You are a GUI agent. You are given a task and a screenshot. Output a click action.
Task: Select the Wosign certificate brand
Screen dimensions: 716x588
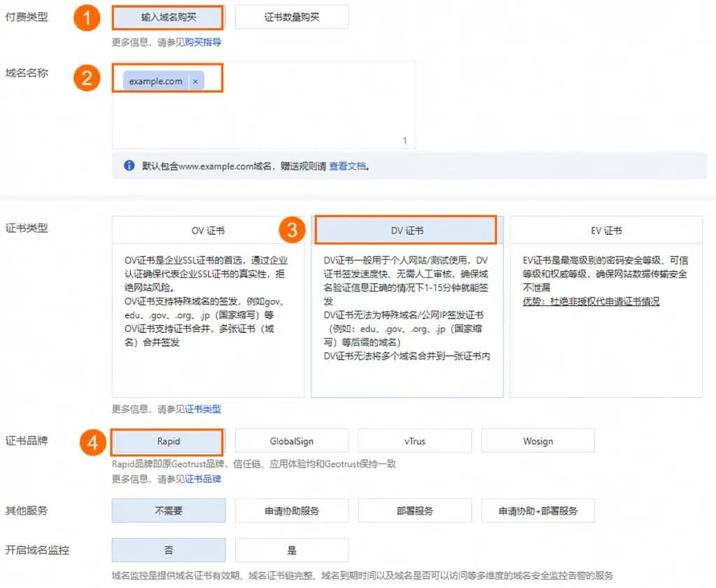point(538,441)
